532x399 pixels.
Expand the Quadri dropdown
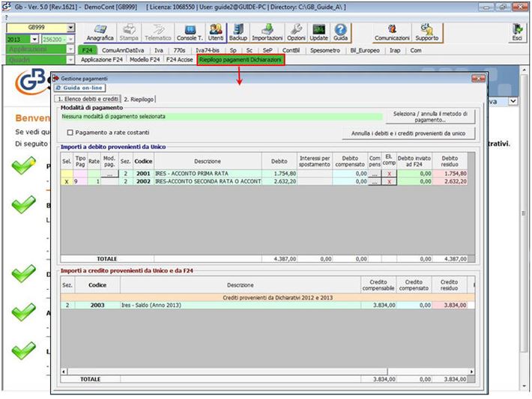70,60
